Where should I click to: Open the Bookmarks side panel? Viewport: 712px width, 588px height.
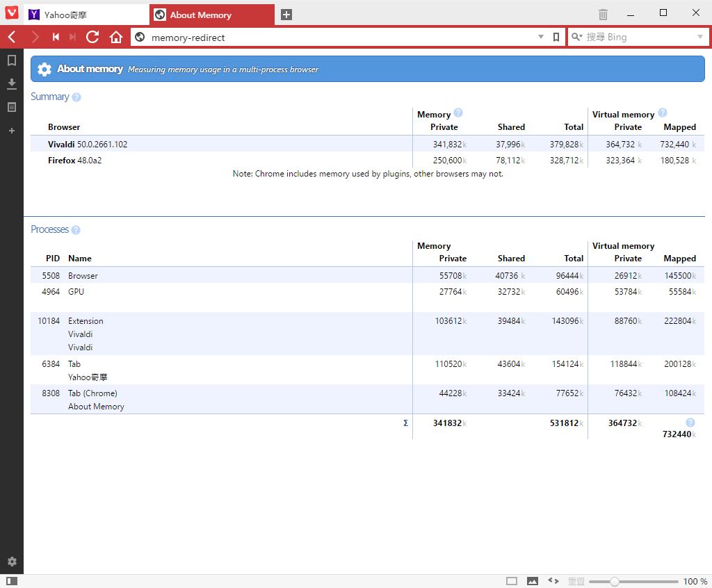[x=11, y=61]
